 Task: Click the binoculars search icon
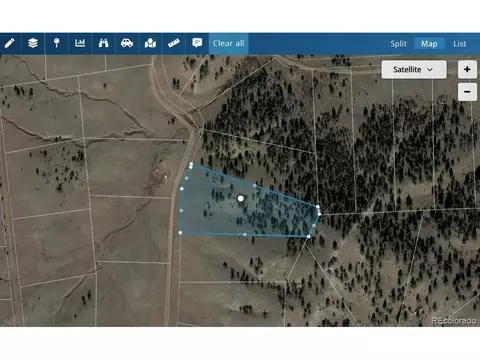[103, 43]
